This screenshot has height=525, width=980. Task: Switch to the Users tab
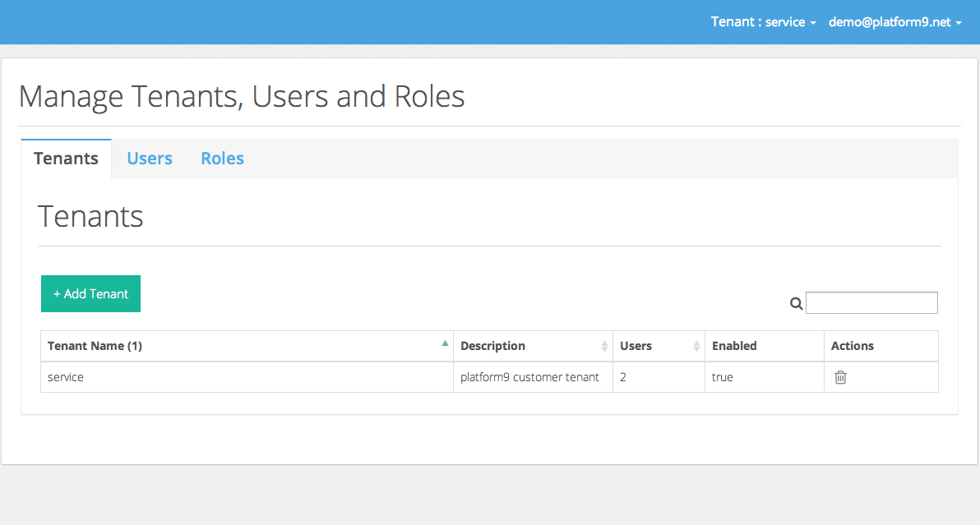point(150,159)
